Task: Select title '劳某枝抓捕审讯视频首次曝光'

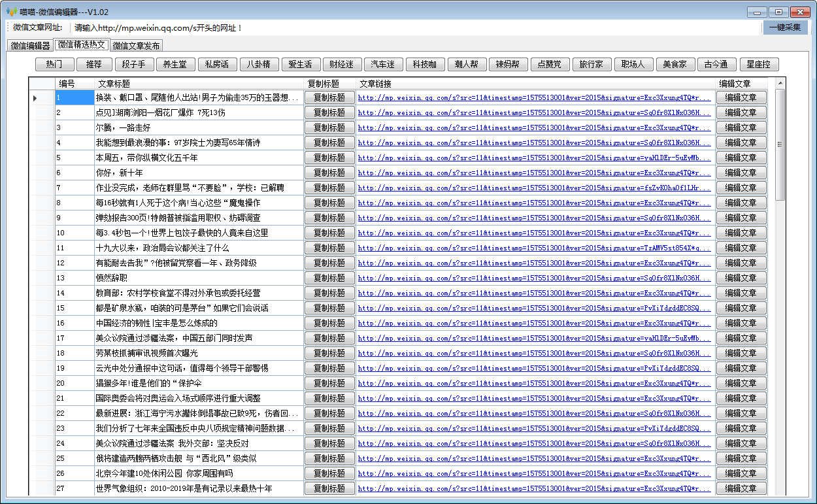Action: tap(146, 353)
